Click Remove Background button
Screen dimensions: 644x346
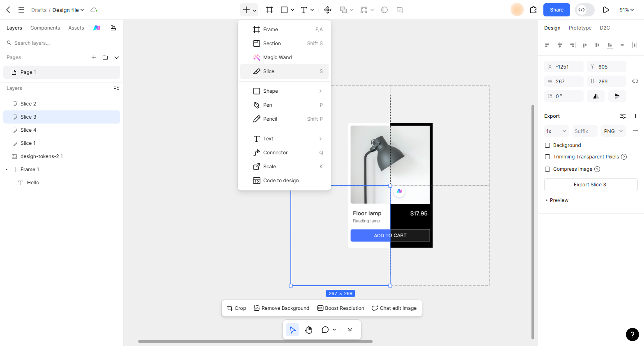click(281, 308)
